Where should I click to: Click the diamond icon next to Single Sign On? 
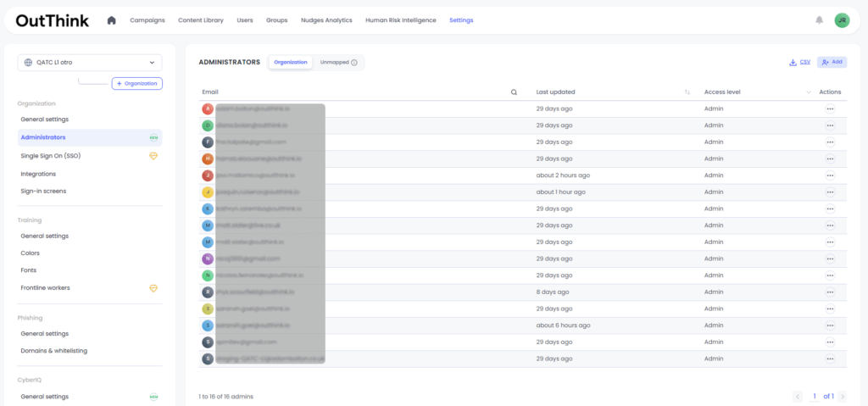click(153, 156)
